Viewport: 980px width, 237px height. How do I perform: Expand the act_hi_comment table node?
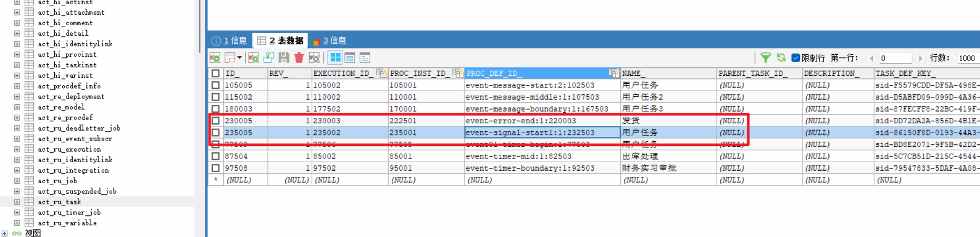coord(17,23)
